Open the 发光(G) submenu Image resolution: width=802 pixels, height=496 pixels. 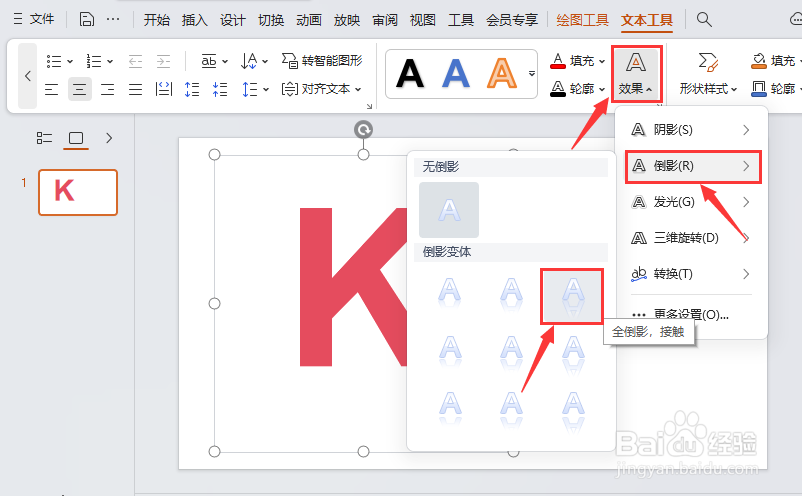click(x=691, y=202)
